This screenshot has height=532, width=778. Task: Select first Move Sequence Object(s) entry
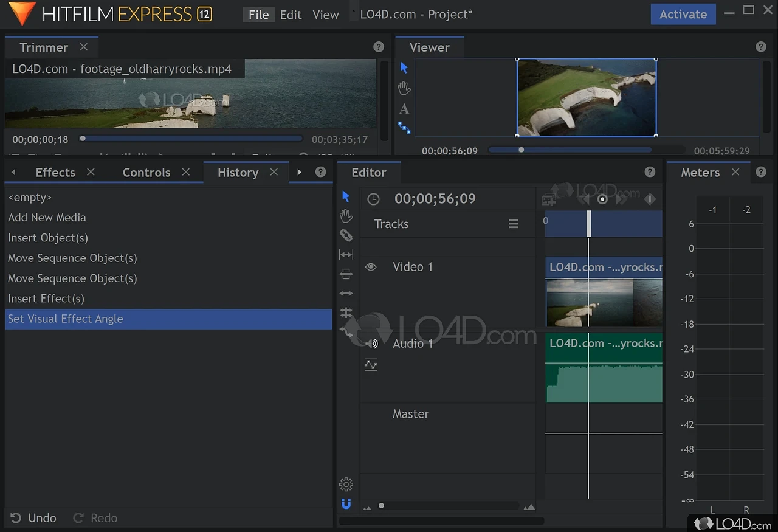click(168, 258)
